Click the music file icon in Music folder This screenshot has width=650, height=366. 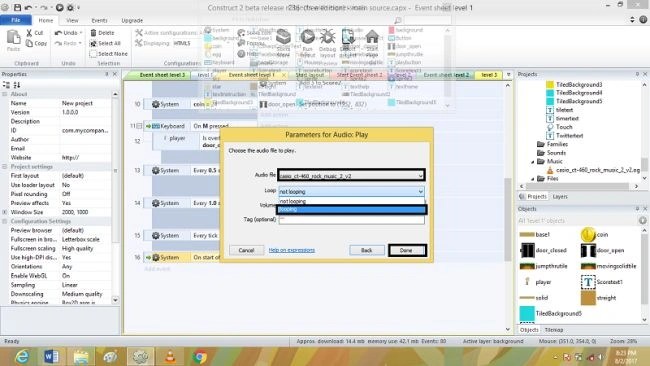tap(550, 170)
